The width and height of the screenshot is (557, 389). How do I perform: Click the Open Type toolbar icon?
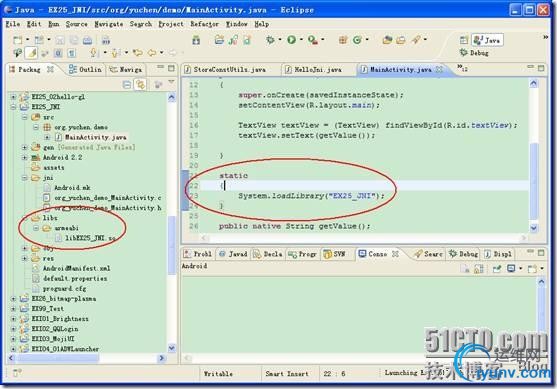point(387,40)
